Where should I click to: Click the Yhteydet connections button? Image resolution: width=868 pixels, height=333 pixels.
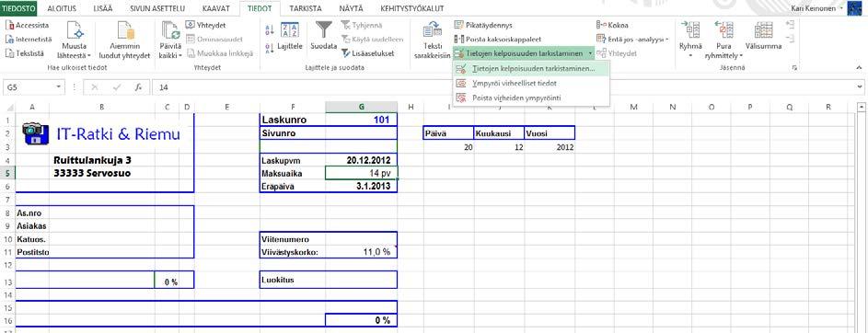pos(205,26)
